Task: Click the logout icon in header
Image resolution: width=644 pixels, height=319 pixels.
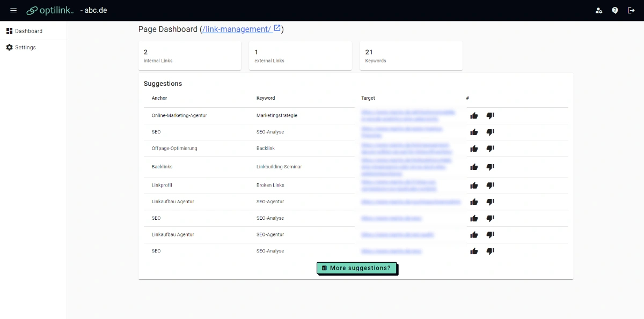Action: (x=631, y=10)
